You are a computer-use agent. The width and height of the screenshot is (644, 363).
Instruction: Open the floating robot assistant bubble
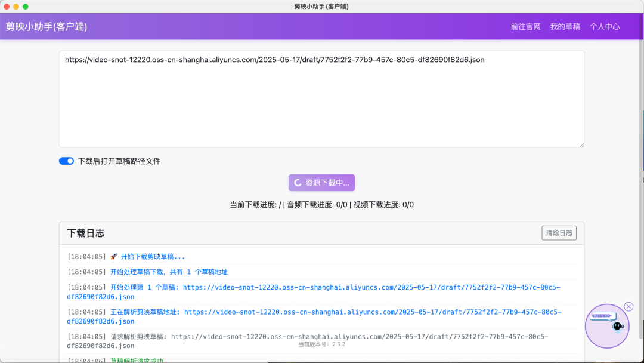point(607,326)
